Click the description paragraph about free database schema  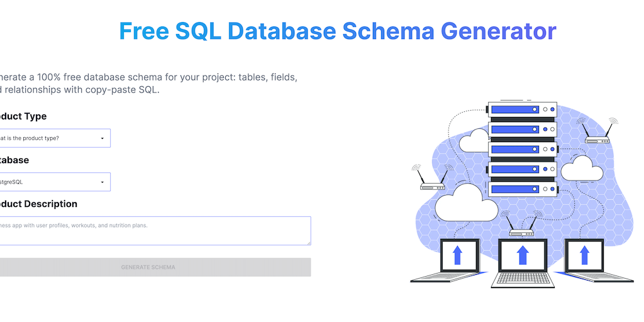click(x=149, y=83)
